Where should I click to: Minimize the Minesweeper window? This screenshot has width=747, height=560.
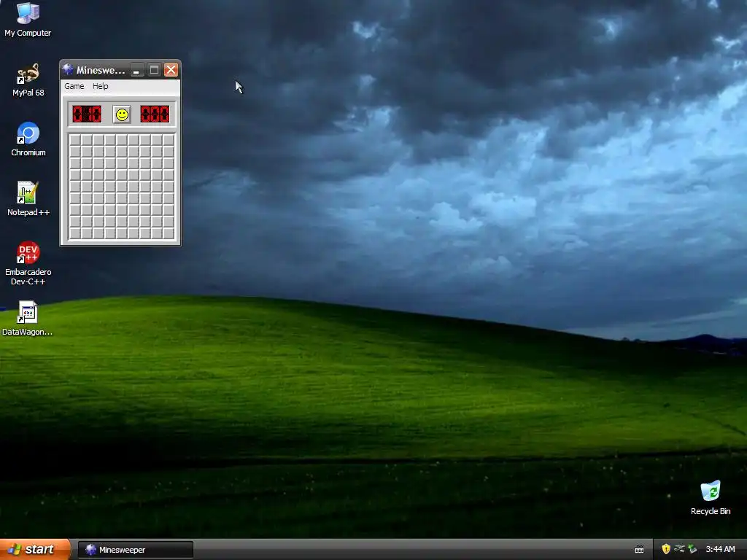[x=136, y=70]
